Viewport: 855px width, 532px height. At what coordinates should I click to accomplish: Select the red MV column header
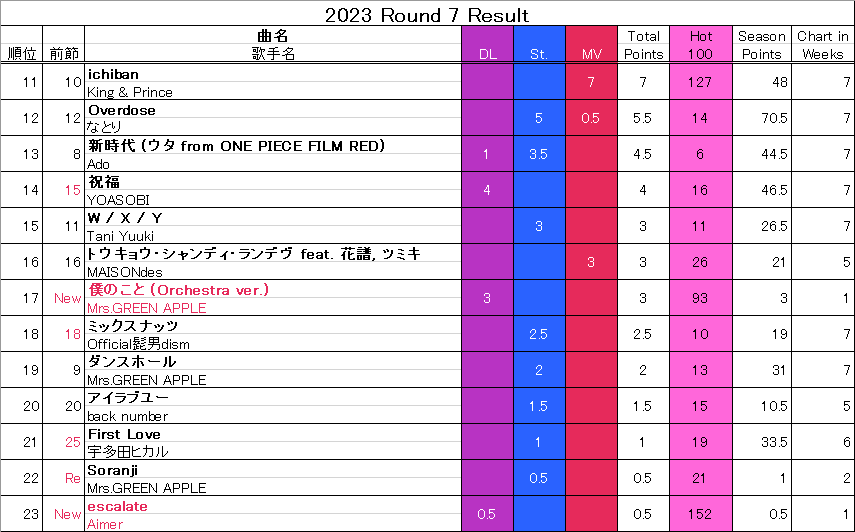click(591, 44)
